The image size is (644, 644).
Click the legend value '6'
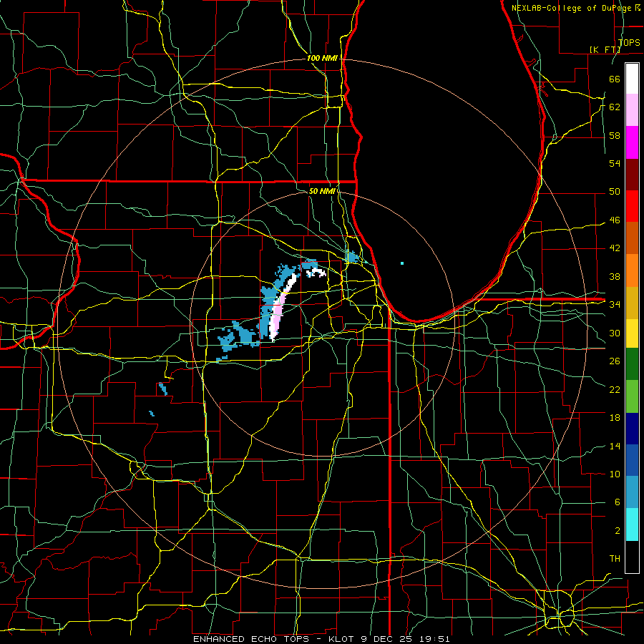617,502
